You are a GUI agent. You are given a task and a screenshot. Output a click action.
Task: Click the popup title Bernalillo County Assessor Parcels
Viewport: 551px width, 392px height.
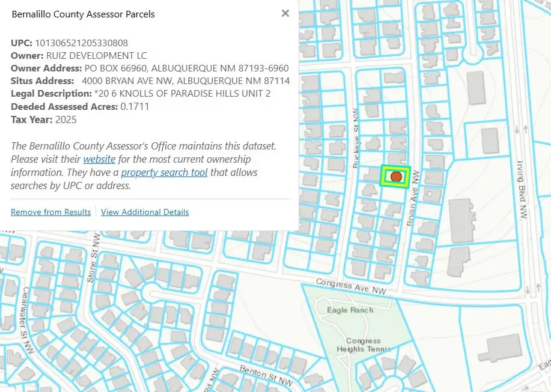pos(83,14)
